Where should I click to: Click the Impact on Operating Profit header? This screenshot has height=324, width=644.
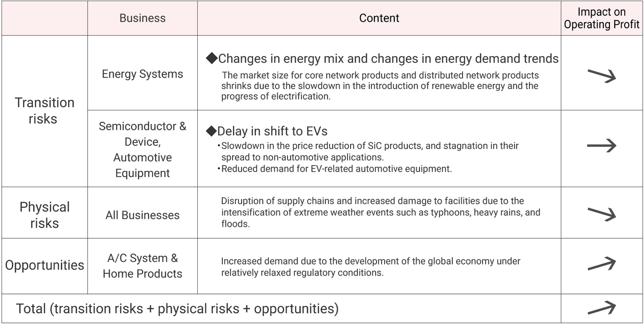[x=602, y=18]
